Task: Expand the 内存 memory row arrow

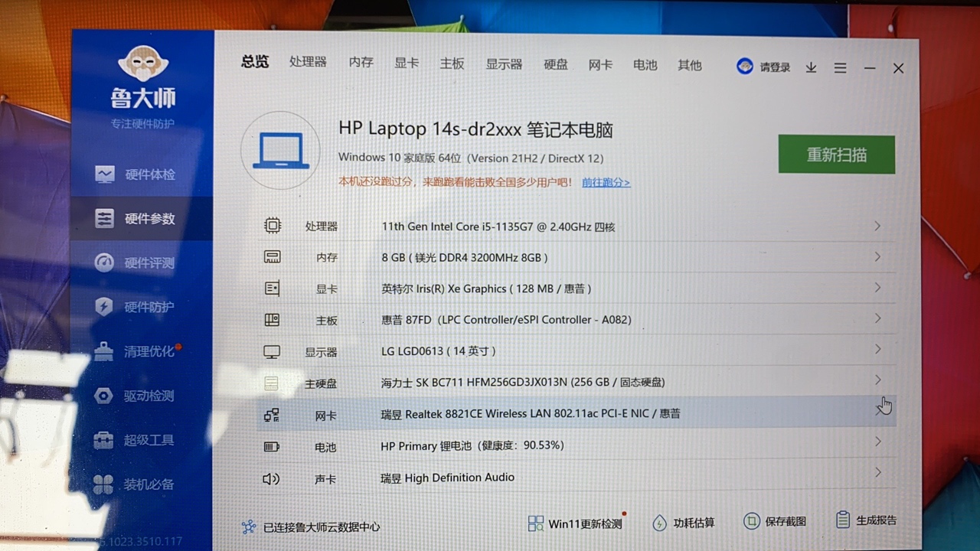Action: tap(877, 257)
